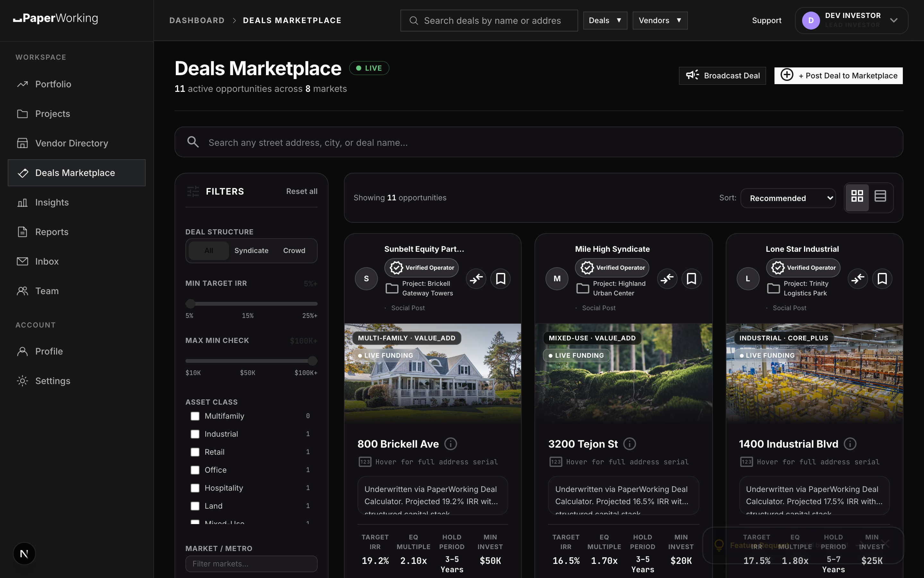
Task: Open Team in the sidebar
Action: pyautogui.click(x=76, y=291)
